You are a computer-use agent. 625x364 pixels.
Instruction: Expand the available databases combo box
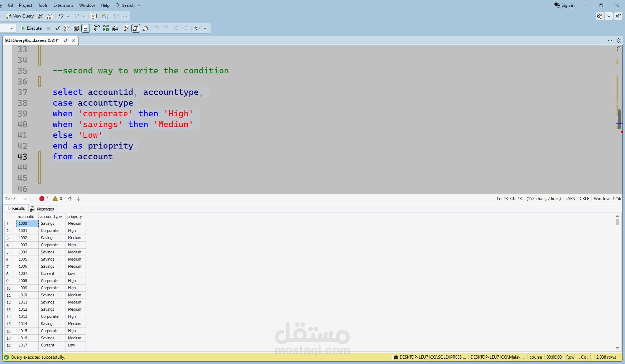coord(8,28)
